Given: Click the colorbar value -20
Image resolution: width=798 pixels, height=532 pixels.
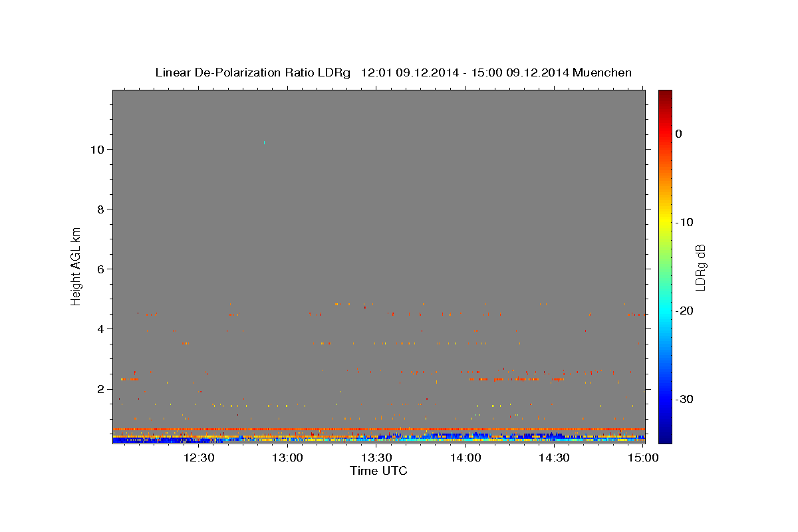Looking at the screenshot, I should coord(685,311).
